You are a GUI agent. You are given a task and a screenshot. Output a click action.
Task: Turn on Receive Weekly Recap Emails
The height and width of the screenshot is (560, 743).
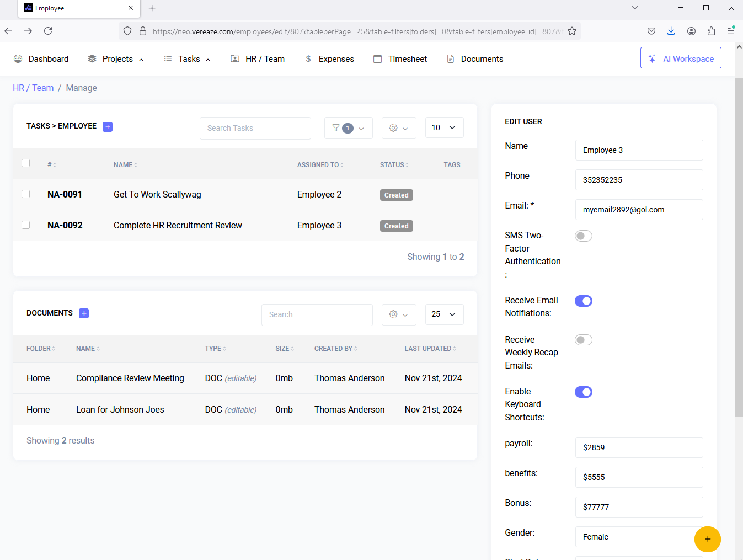coord(583,339)
